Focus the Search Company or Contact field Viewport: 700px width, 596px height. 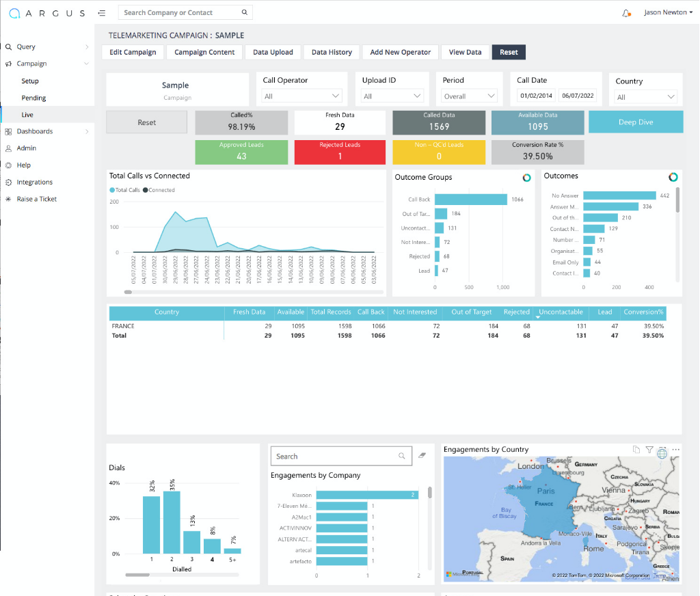click(185, 12)
